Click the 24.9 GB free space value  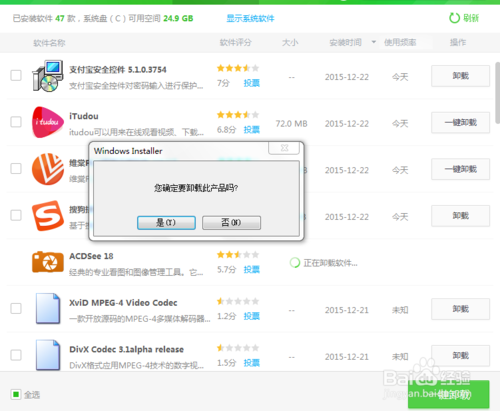click(178, 18)
